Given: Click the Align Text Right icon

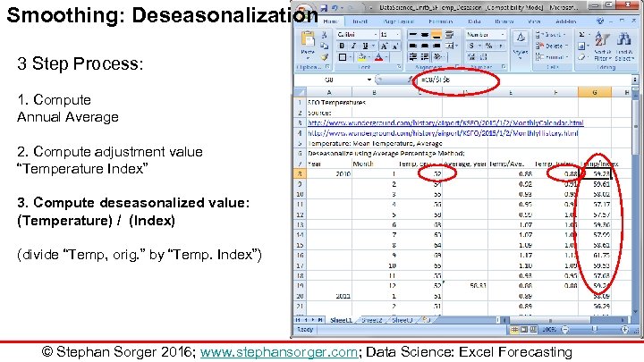Looking at the screenshot, I should click(436, 46).
